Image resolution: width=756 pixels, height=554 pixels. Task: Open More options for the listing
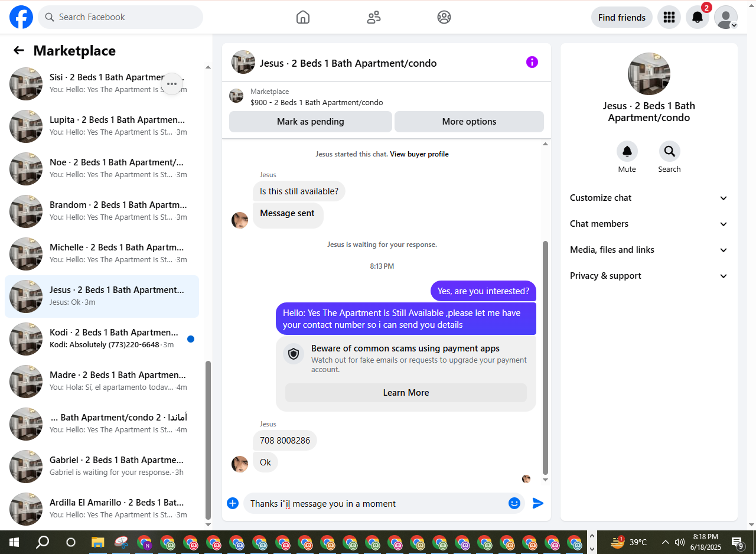pos(469,122)
